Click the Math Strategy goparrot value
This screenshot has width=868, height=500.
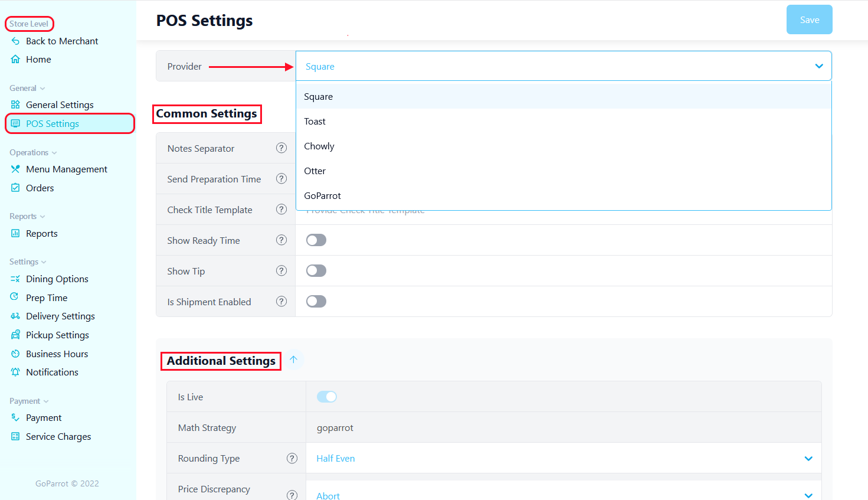click(335, 427)
